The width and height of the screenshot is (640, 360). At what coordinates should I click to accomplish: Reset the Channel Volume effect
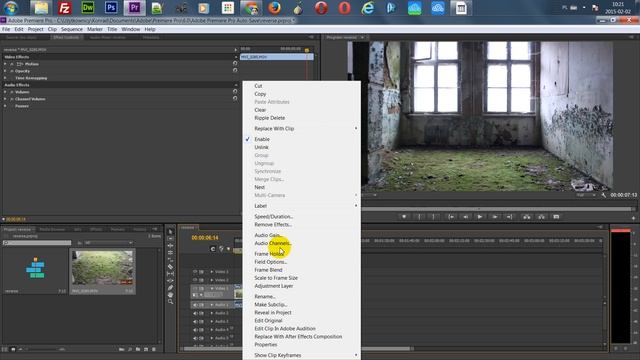click(235, 99)
